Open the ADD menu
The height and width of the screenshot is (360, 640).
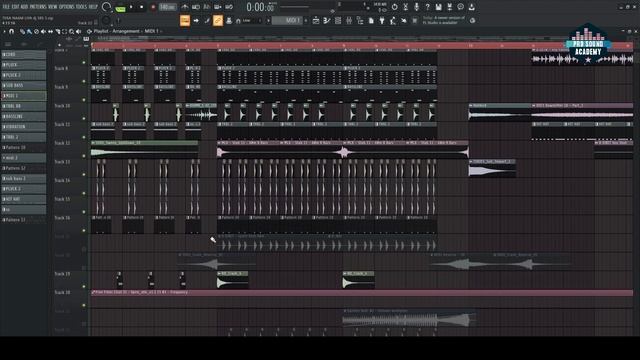24,7
